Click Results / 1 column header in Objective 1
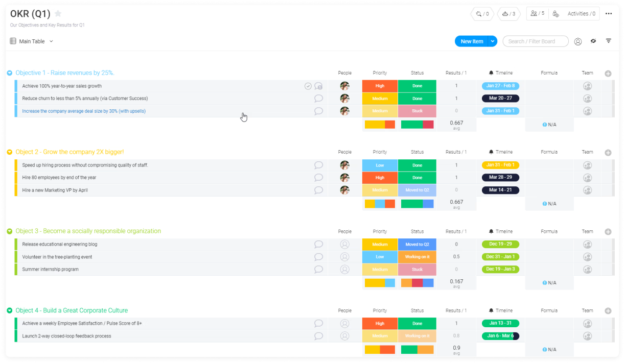Image resolution: width=625 pixels, height=364 pixels. point(456,73)
